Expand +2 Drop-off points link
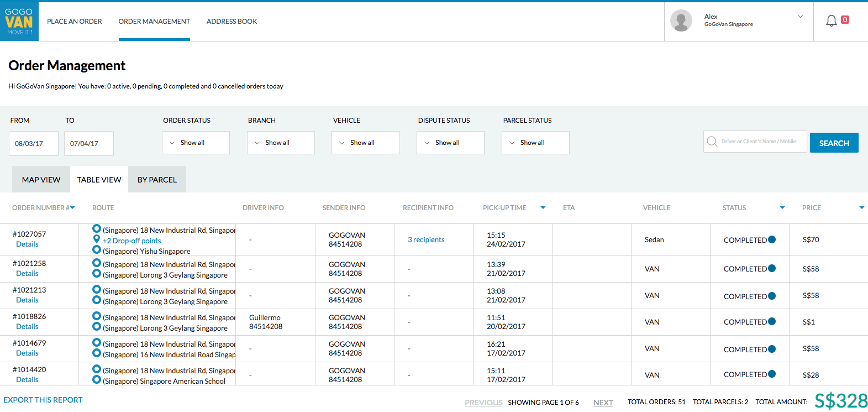The height and width of the screenshot is (412, 868). coord(131,241)
